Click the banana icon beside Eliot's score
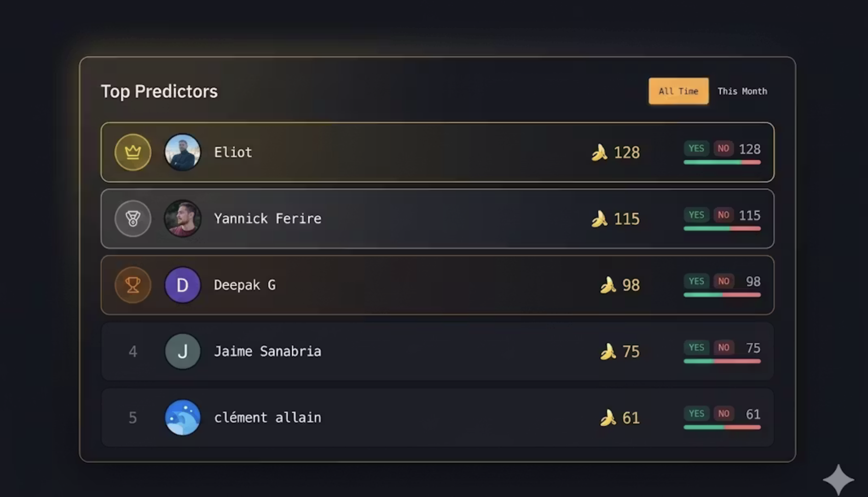Viewport: 868px width, 497px height. point(599,152)
